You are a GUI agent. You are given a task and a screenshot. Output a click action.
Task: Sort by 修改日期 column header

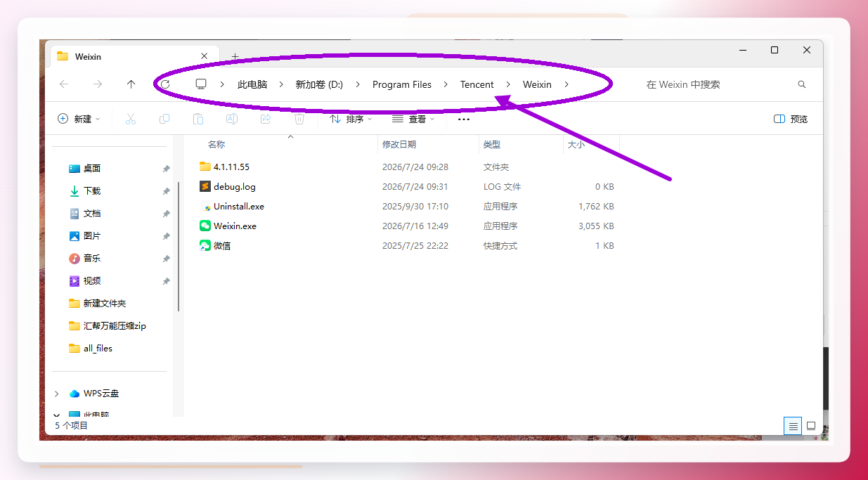(399, 144)
